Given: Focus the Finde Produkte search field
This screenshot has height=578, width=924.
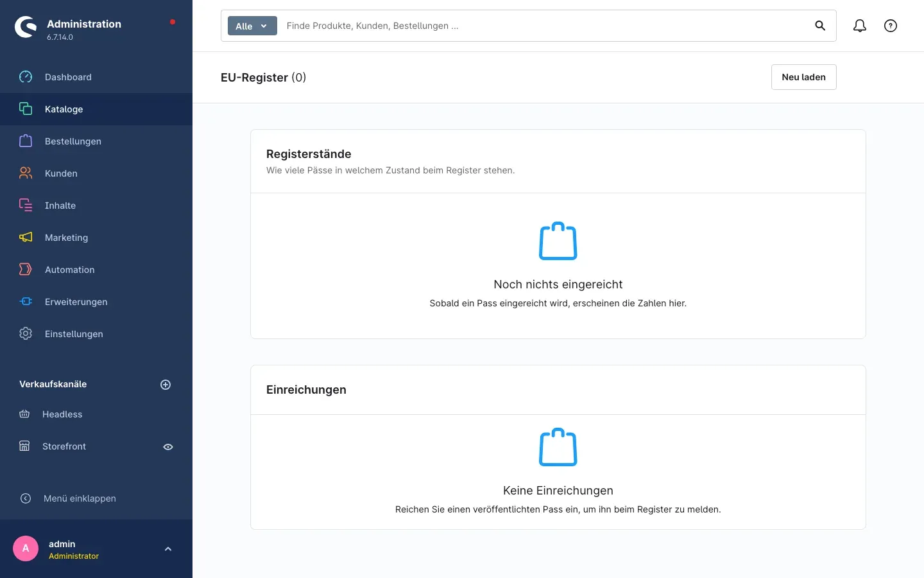Looking at the screenshot, I should click(x=545, y=26).
